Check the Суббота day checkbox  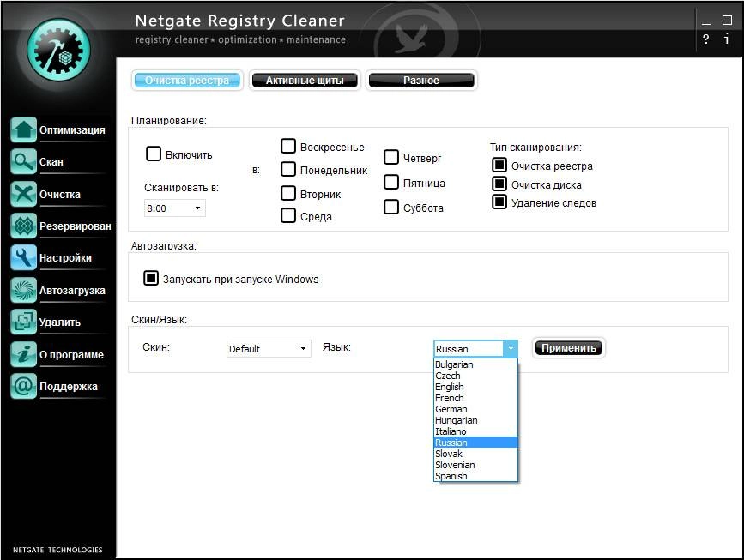391,207
